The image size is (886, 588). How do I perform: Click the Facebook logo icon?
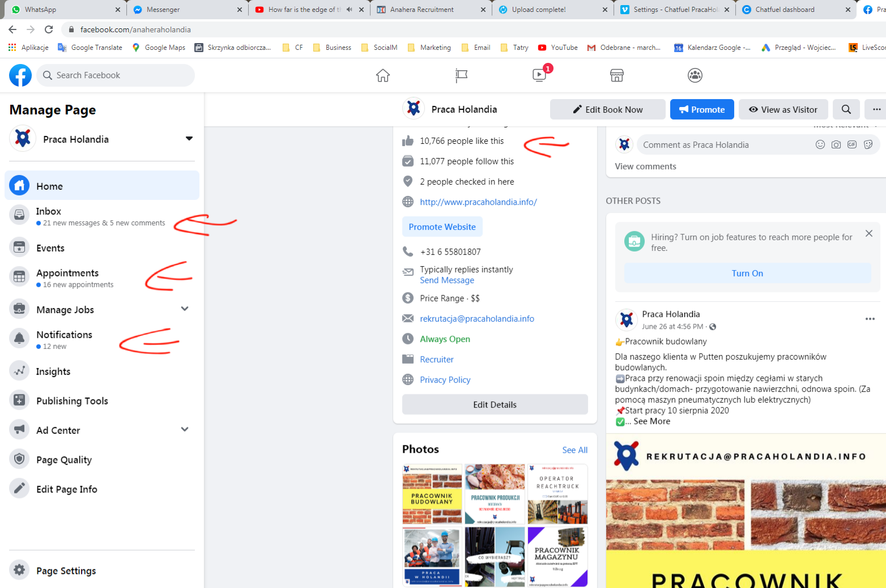[x=20, y=75]
